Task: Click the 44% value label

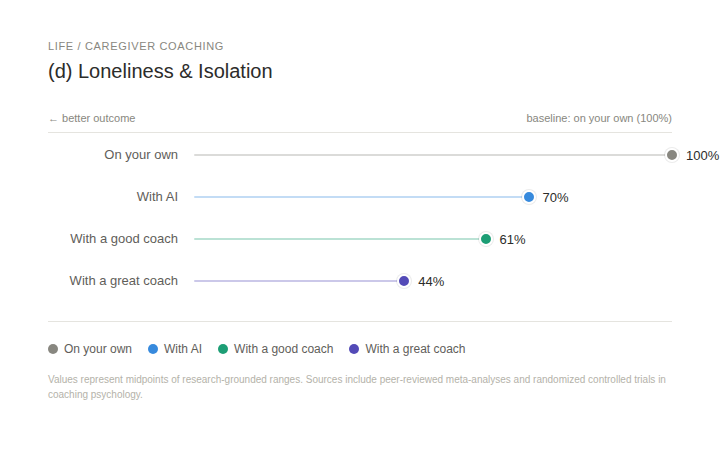Action: tap(431, 282)
